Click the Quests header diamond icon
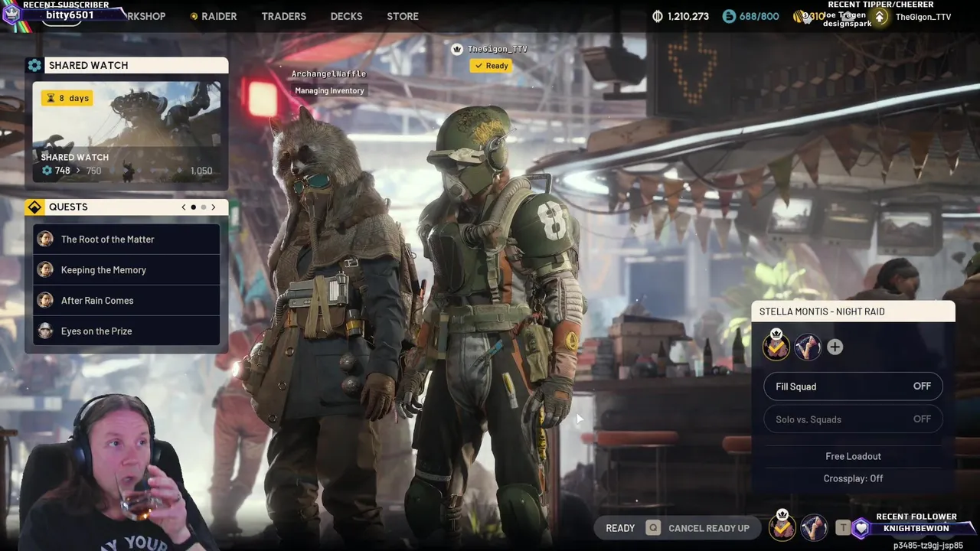980x551 pixels. (x=34, y=207)
